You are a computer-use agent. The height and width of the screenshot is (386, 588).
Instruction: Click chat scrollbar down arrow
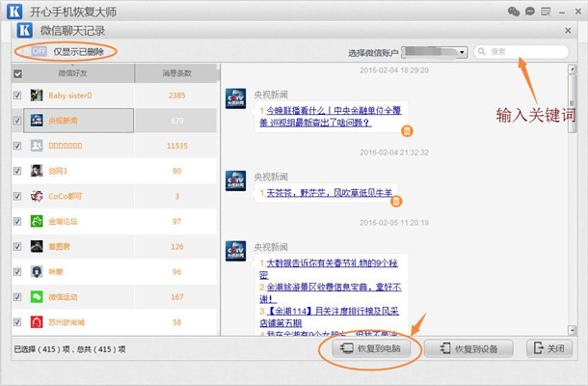point(572,330)
